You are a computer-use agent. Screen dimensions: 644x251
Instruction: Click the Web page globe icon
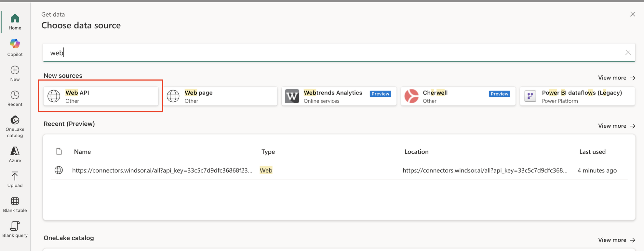click(173, 96)
